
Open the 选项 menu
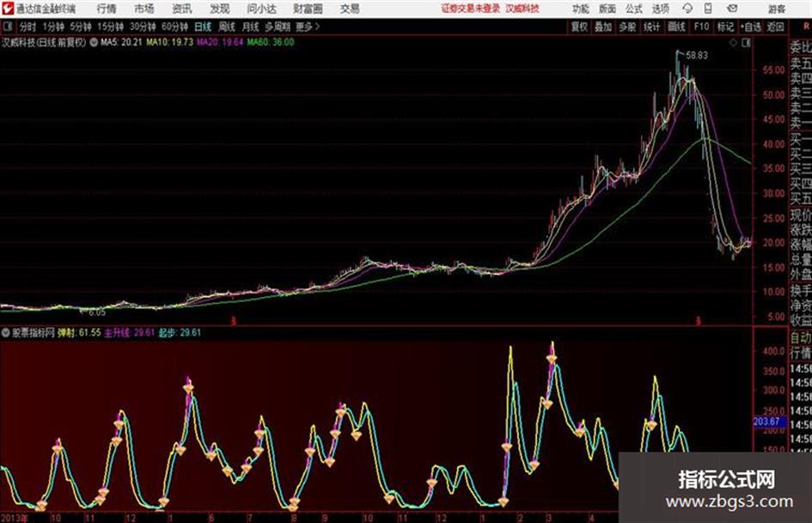660,9
